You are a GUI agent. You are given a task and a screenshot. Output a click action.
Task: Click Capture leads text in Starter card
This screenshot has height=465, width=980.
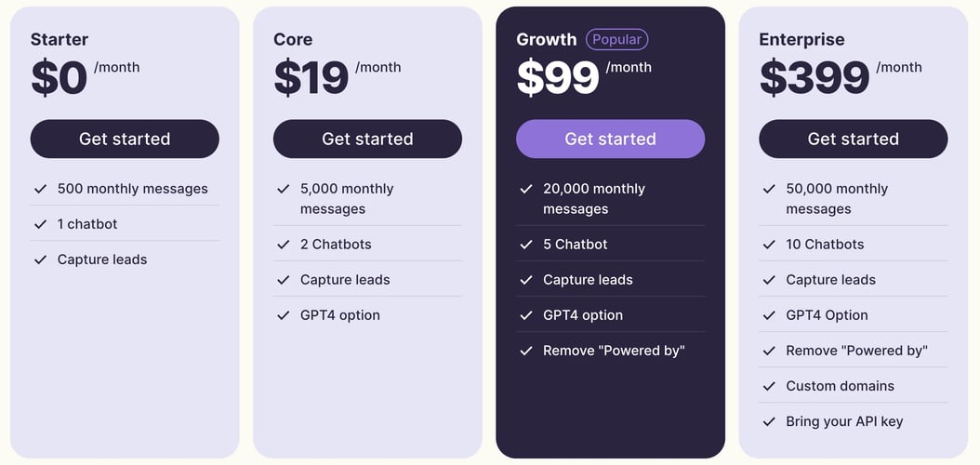coord(102,259)
